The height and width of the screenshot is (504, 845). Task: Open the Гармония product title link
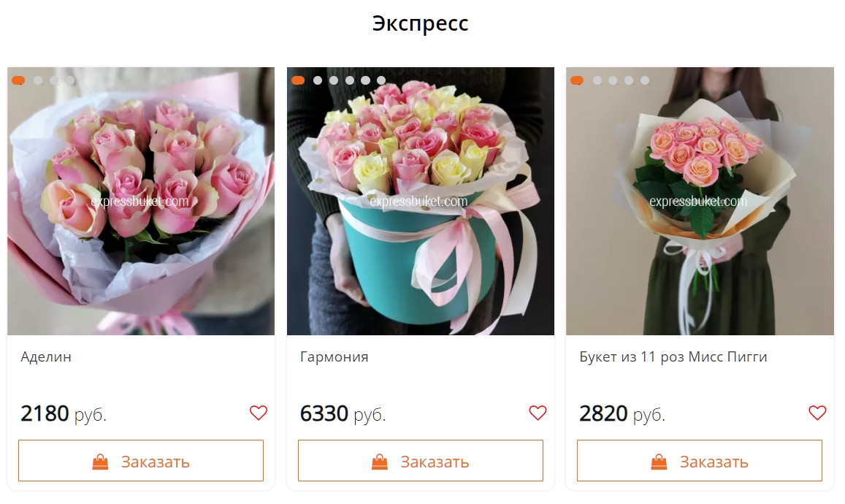coord(334,357)
